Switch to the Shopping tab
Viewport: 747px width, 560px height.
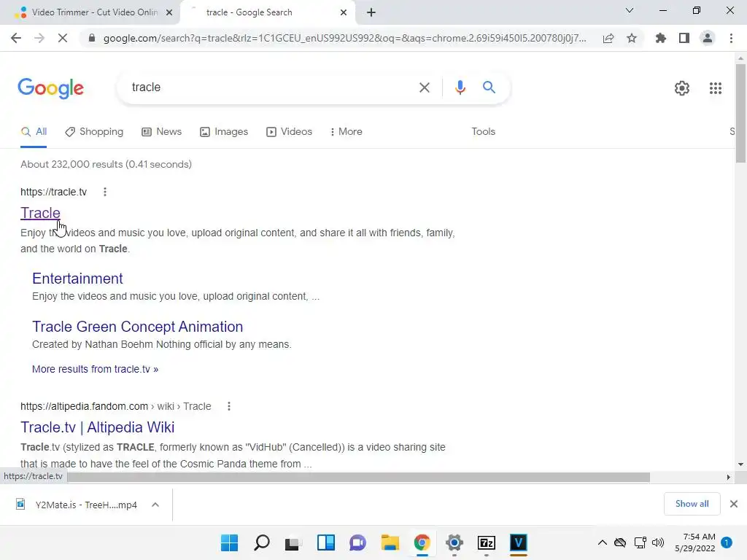pyautogui.click(x=94, y=132)
